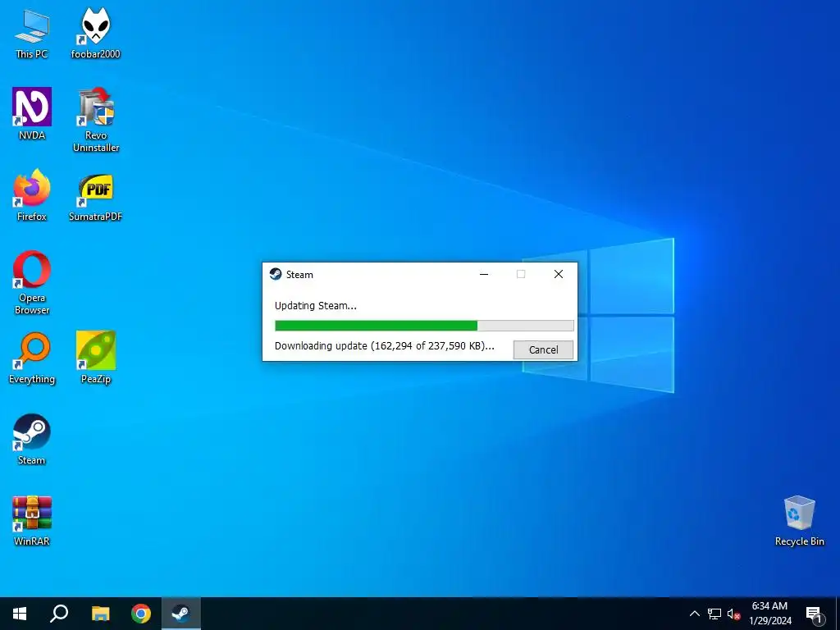Image resolution: width=840 pixels, height=630 pixels.
Task: Open the Windows Start menu
Action: [20, 614]
